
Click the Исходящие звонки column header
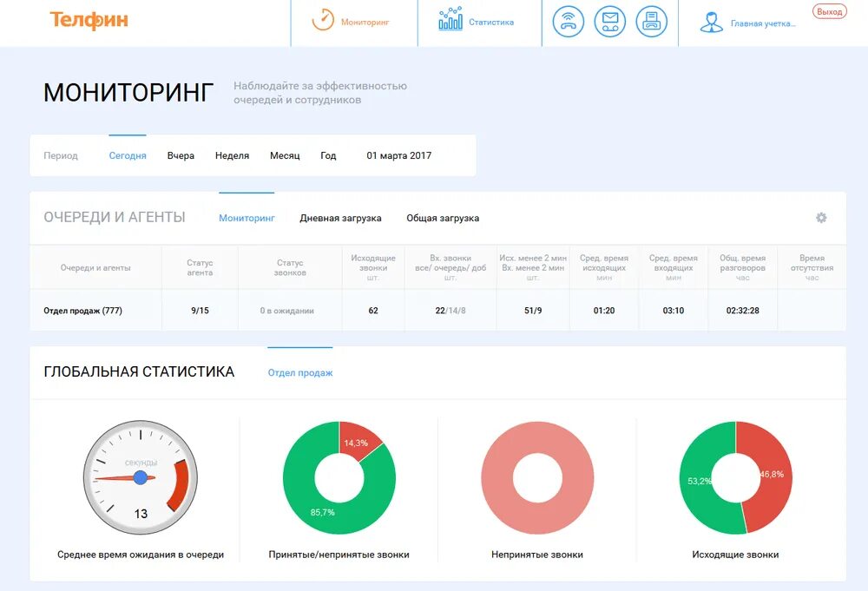tap(373, 268)
